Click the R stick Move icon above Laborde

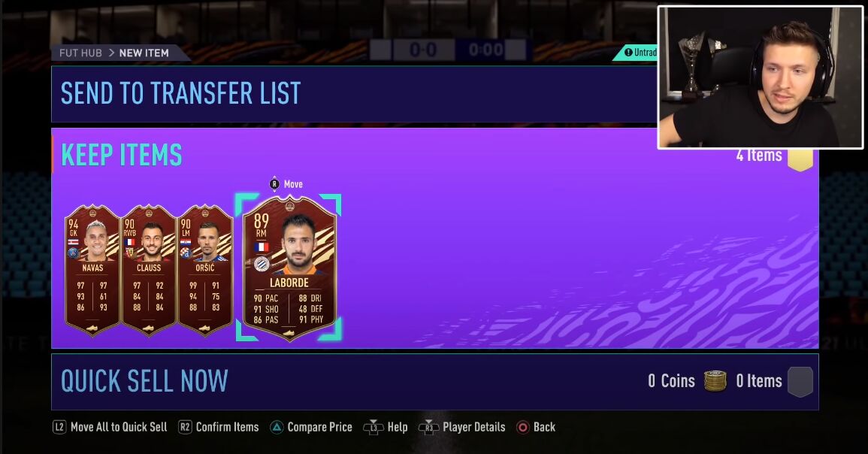click(274, 184)
